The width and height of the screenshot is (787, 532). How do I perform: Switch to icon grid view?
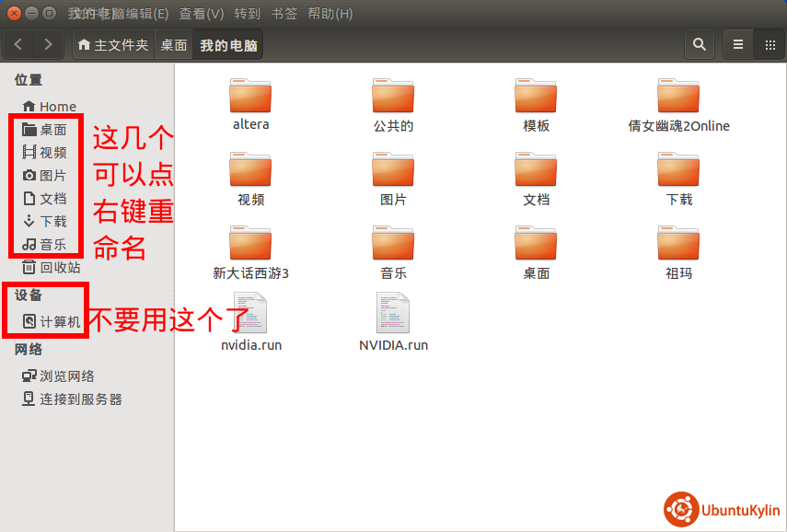click(x=770, y=44)
